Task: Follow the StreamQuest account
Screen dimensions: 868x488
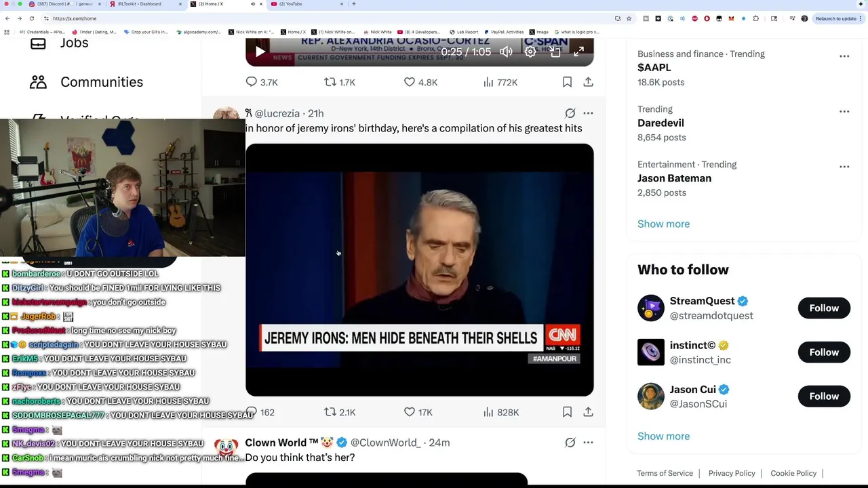Action: [x=824, y=308]
